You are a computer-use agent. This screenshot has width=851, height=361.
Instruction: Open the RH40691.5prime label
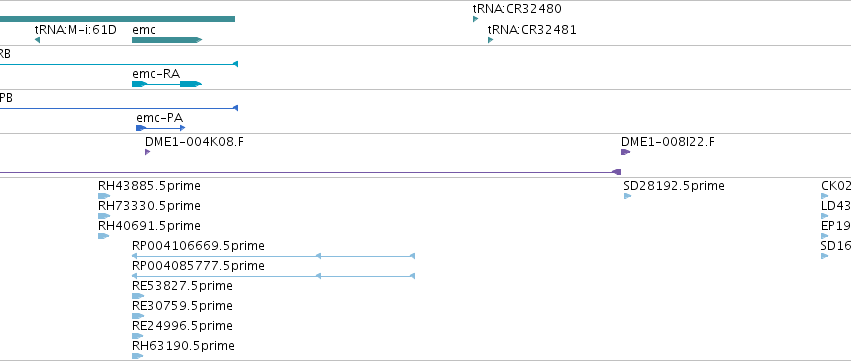[x=149, y=226]
